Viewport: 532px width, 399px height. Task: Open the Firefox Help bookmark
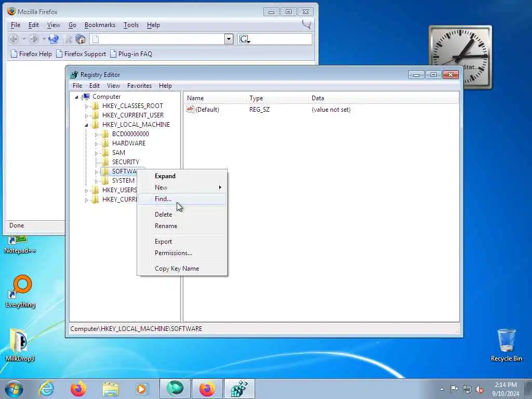pyautogui.click(x=31, y=54)
